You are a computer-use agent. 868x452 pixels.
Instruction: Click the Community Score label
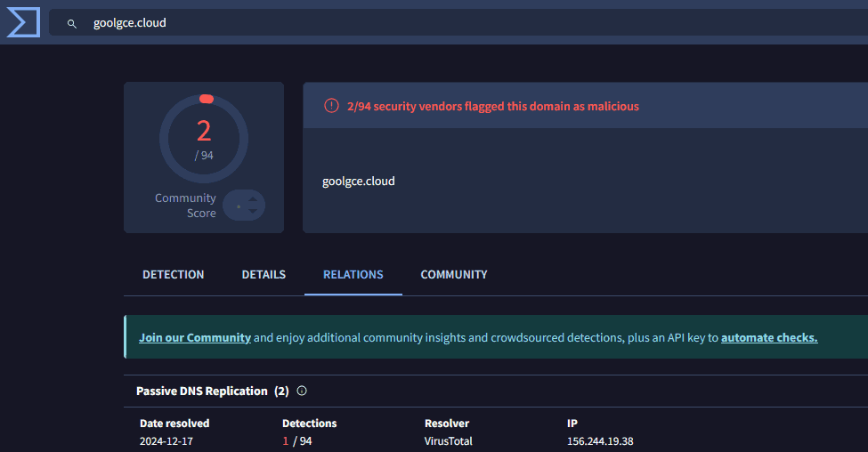click(185, 206)
